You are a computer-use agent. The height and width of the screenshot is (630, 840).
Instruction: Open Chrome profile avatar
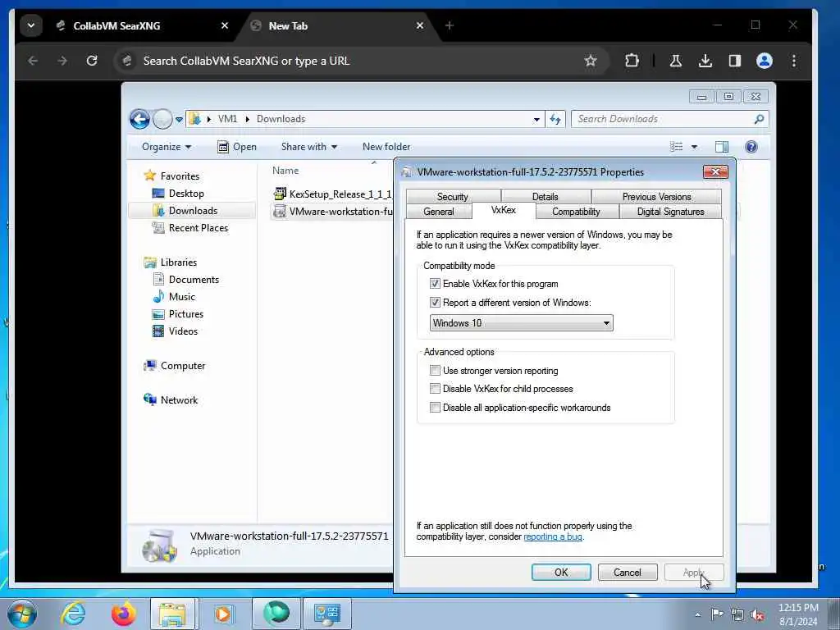764,61
